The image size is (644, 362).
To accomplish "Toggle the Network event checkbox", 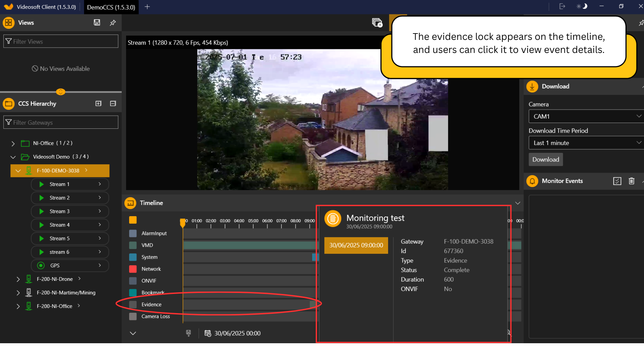I will 133,269.
